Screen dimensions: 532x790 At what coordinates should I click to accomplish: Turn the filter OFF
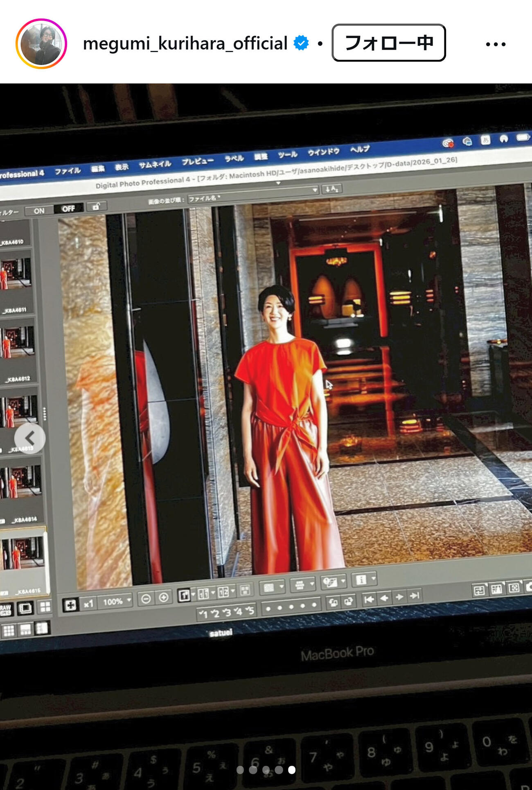pos(68,208)
